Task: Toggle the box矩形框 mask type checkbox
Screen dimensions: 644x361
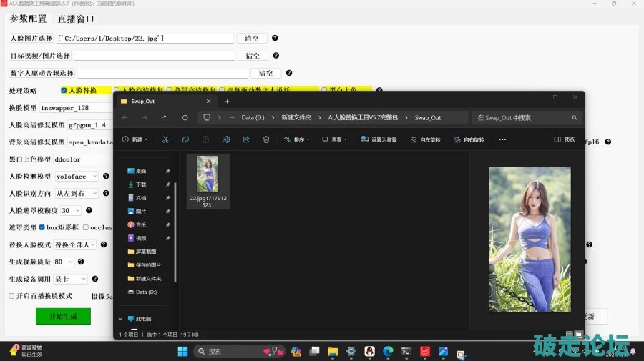Action: click(x=42, y=227)
